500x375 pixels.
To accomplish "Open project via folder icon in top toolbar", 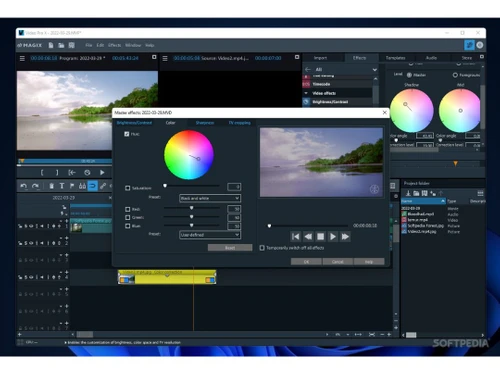I will [x=61, y=45].
